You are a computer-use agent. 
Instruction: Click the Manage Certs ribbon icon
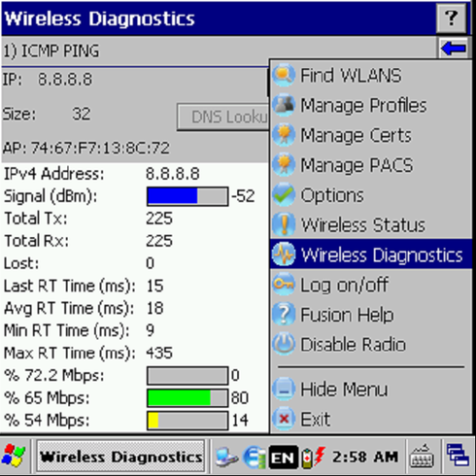(x=284, y=135)
